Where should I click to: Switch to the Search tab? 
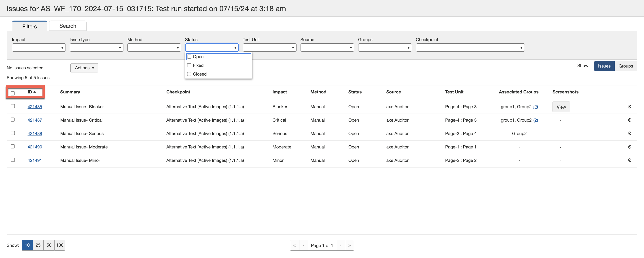tap(68, 25)
